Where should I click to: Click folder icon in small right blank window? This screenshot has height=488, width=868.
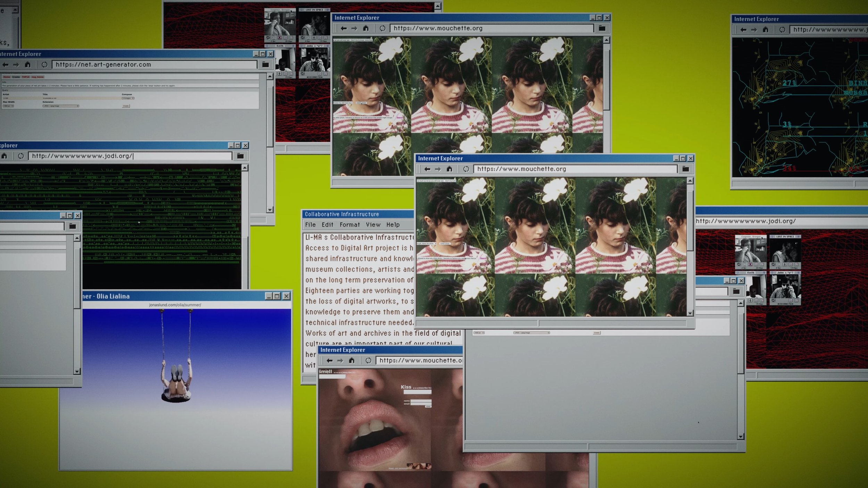coord(736,292)
